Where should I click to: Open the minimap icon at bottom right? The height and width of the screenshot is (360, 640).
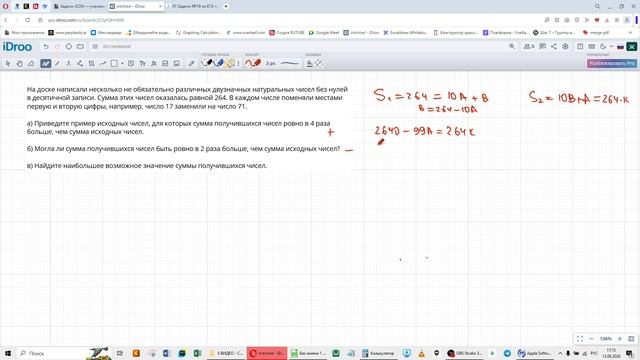coord(631,339)
